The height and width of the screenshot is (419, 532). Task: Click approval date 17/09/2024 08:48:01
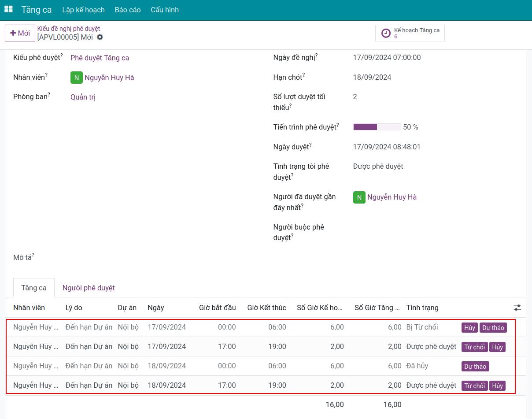(387, 147)
